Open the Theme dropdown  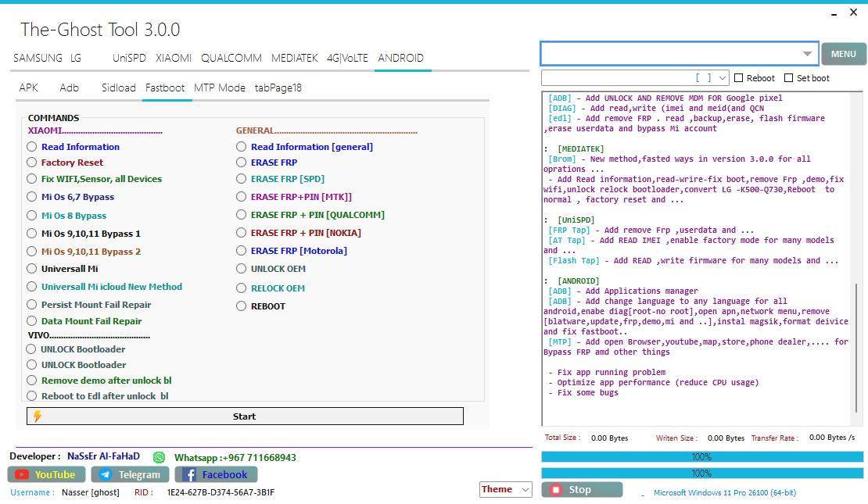click(x=505, y=489)
